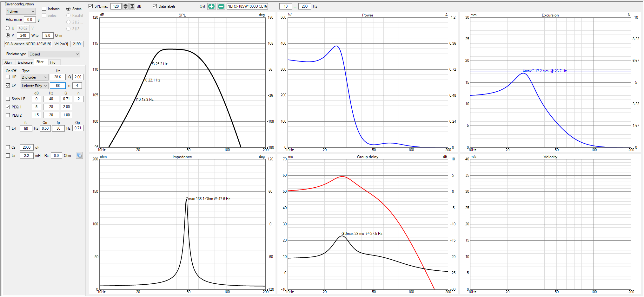Click the Ls 2.2 mH field
The image size is (644, 297).
point(27,156)
